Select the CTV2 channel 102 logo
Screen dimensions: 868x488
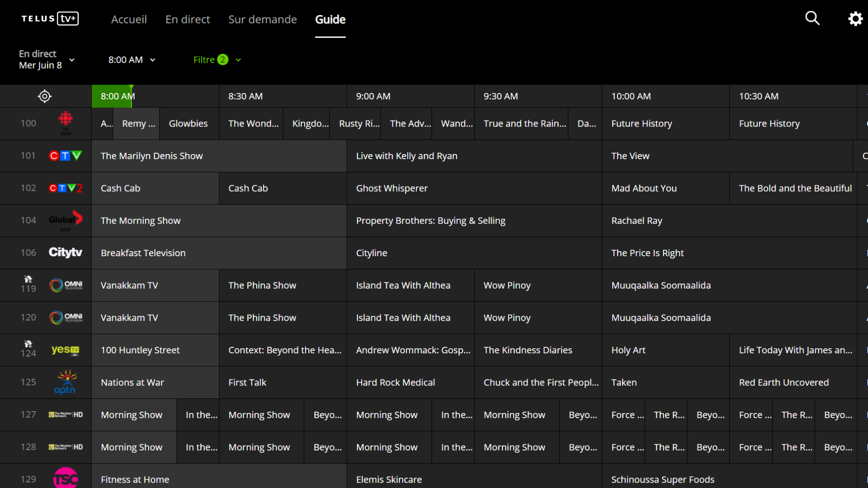pos(66,188)
